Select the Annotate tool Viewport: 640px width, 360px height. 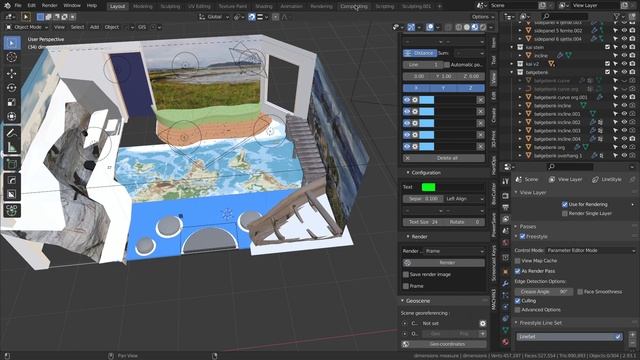pyautogui.click(x=12, y=133)
